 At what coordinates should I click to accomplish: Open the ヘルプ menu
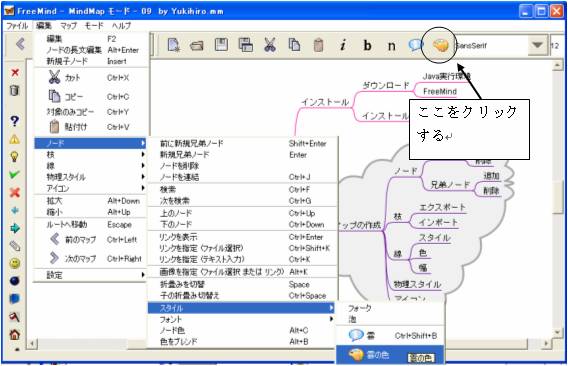[121, 26]
